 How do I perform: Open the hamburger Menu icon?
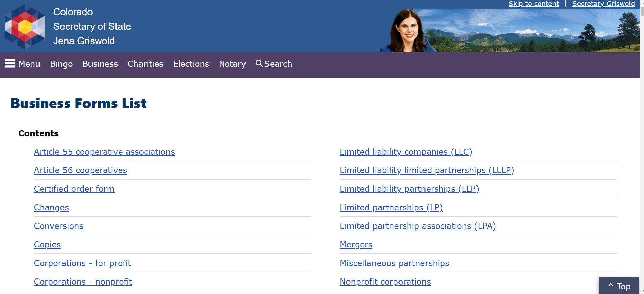tap(10, 63)
